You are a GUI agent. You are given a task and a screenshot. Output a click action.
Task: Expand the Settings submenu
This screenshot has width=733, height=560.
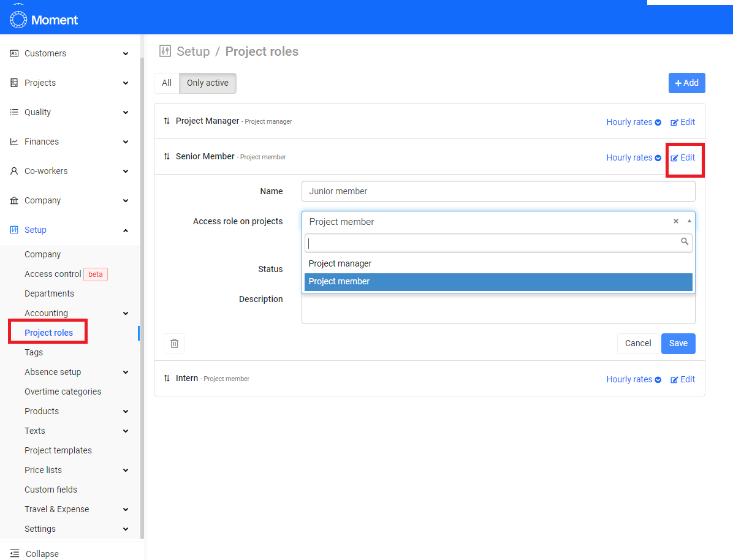125,529
